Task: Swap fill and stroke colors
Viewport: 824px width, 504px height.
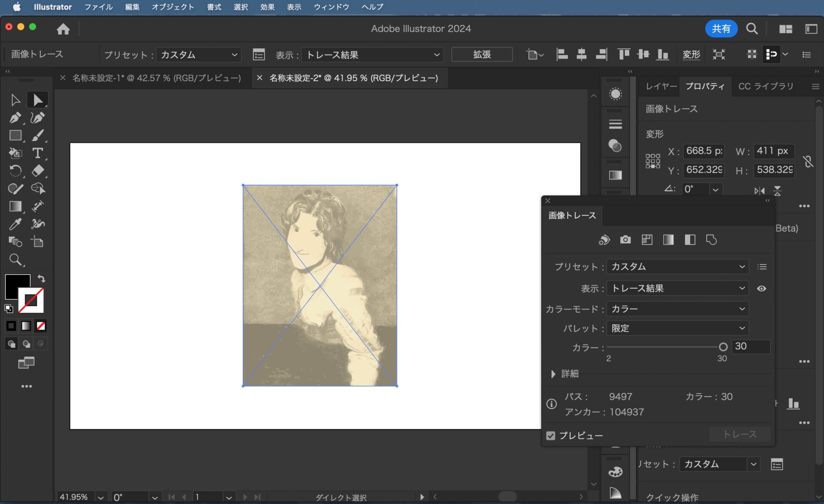Action: 41,278
